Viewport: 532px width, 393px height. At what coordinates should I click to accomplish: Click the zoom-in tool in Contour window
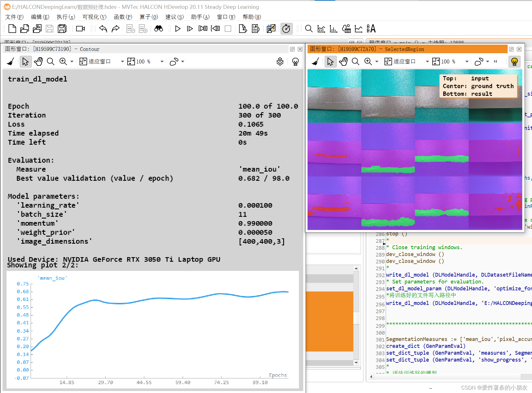(63, 61)
